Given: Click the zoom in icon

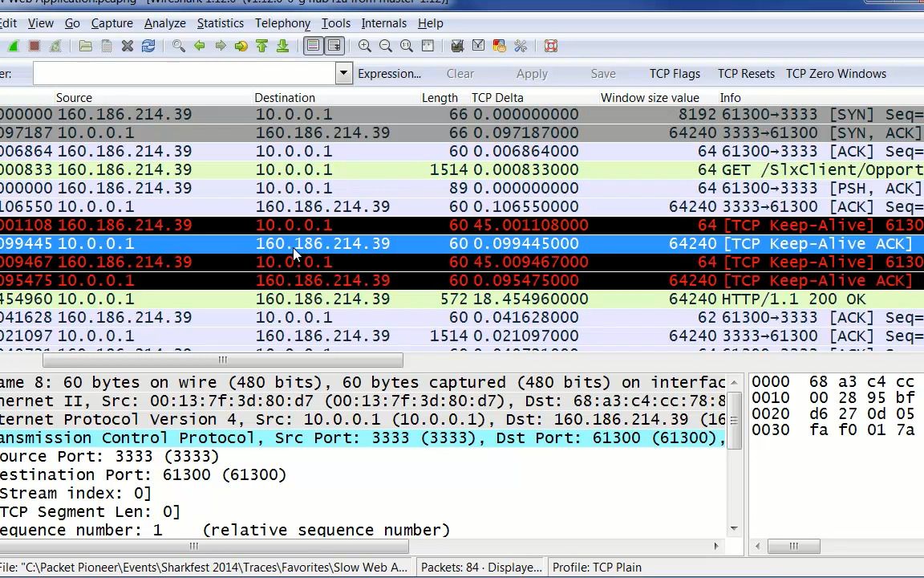Looking at the screenshot, I should [x=365, y=46].
